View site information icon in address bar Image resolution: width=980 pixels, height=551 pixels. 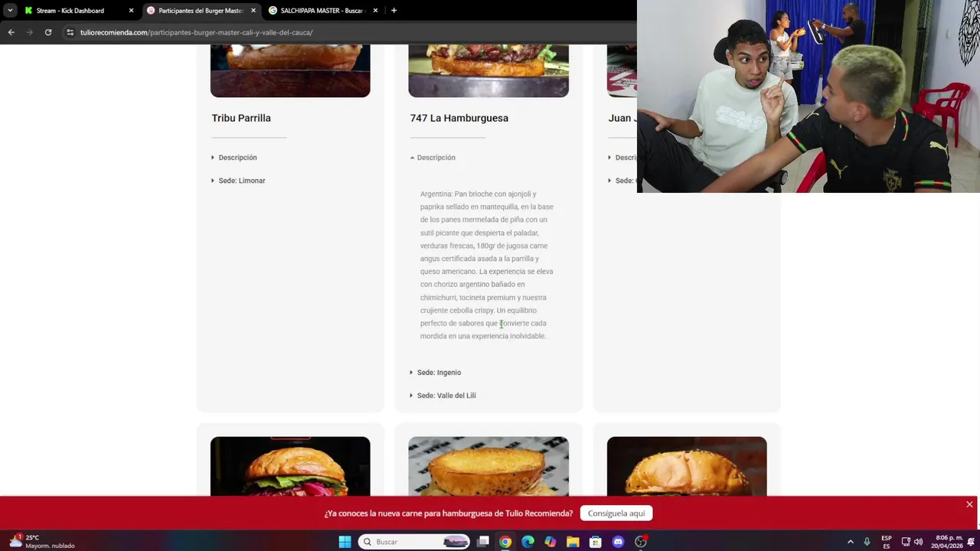point(70,32)
